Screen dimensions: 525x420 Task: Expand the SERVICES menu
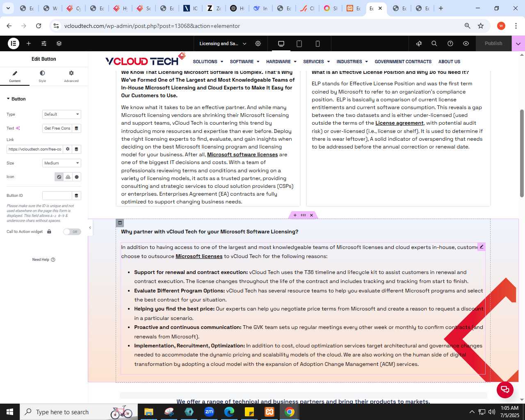316,62
